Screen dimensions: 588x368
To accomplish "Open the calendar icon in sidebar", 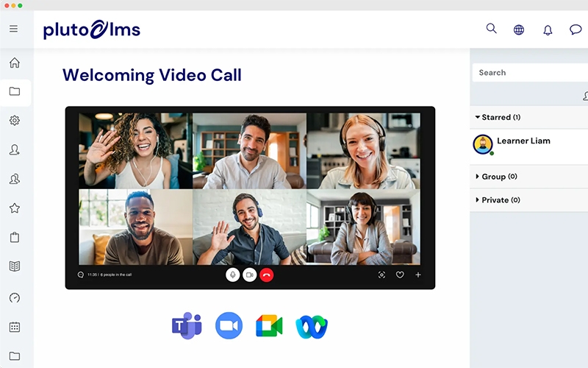I will 15,327.
